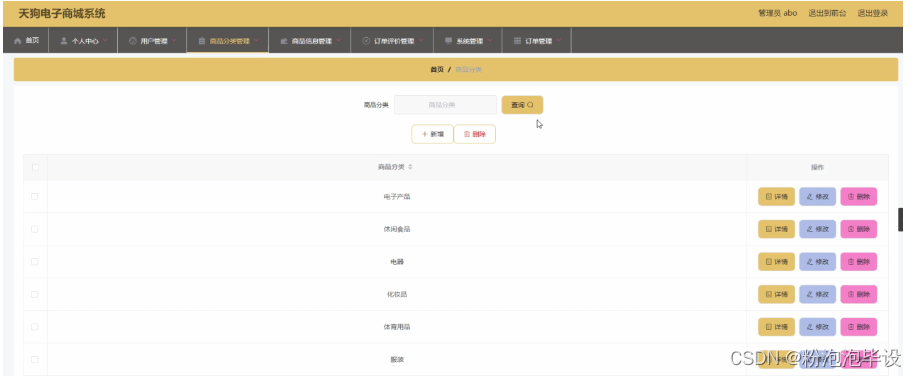Click 修改 for the 电器 row
Screen dimensions: 917x377
click(818, 262)
